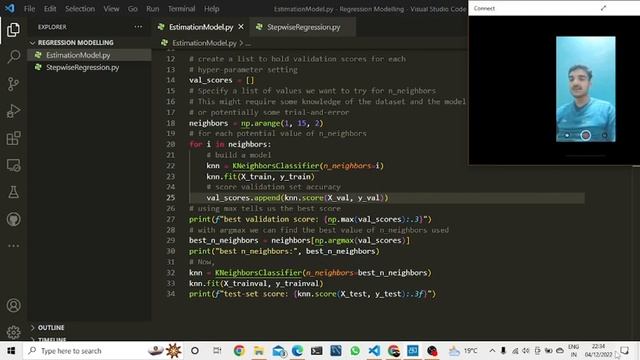Show hidden system tray icons
This screenshot has width=640, height=360.
pyautogui.click(x=492, y=351)
